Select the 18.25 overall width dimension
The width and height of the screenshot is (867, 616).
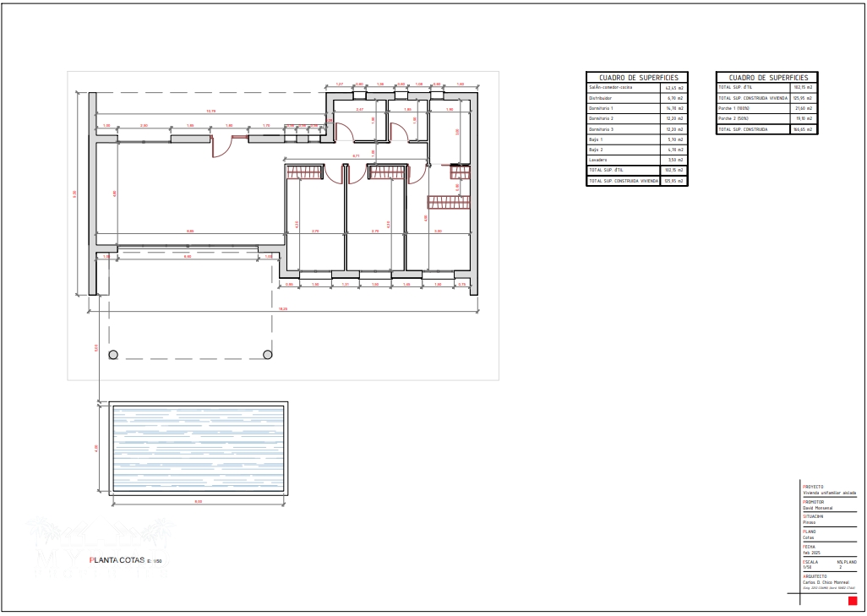coord(283,309)
